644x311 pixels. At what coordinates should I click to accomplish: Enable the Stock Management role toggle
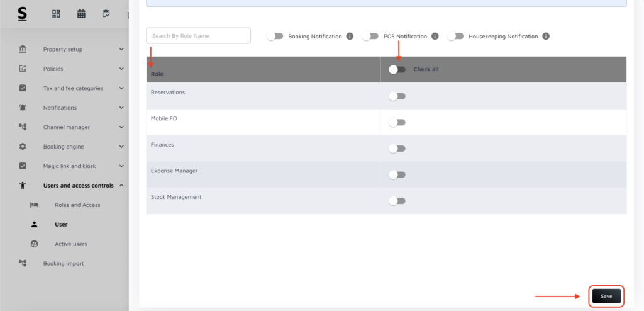pyautogui.click(x=397, y=201)
